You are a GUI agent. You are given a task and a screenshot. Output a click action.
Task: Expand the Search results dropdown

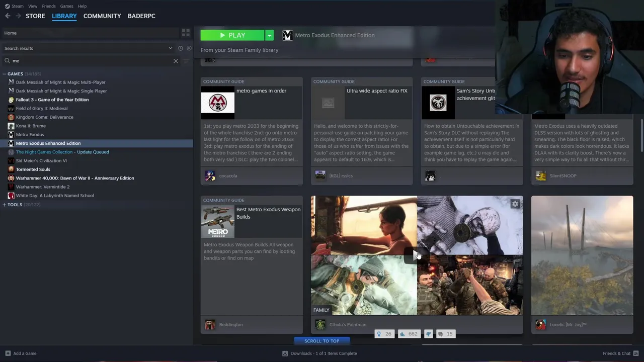[x=170, y=48]
